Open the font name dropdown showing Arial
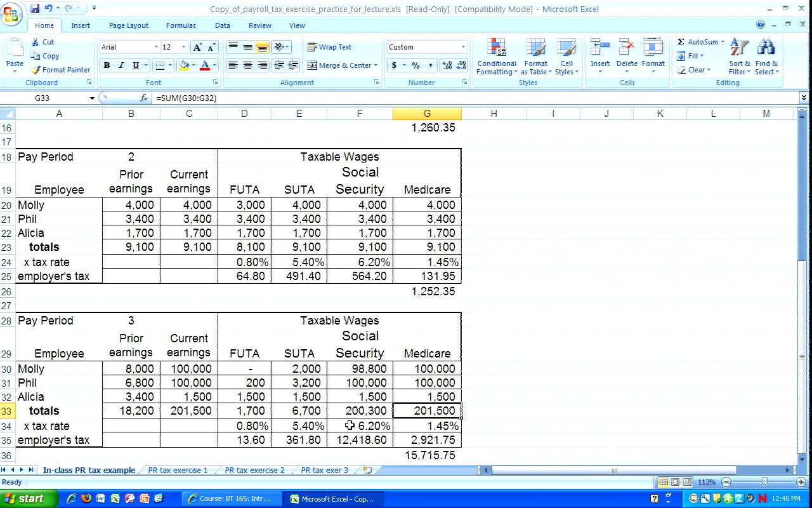 coord(156,48)
